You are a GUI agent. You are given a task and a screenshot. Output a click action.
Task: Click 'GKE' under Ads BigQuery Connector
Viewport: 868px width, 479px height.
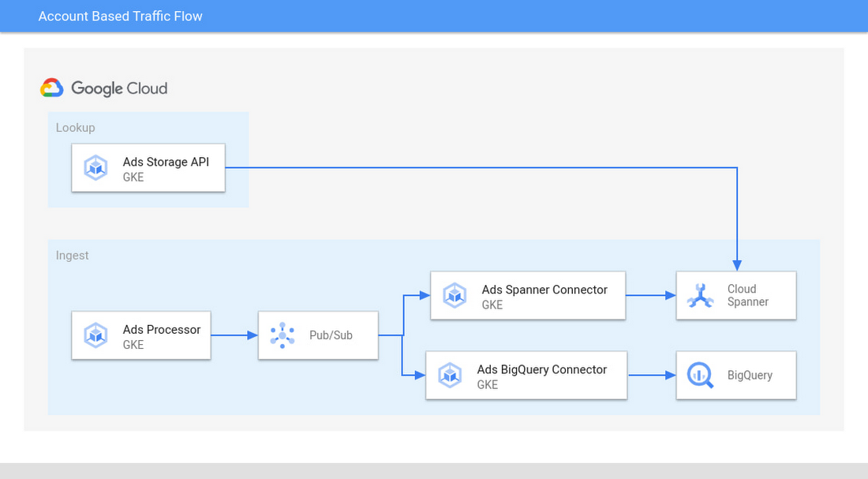point(488,385)
